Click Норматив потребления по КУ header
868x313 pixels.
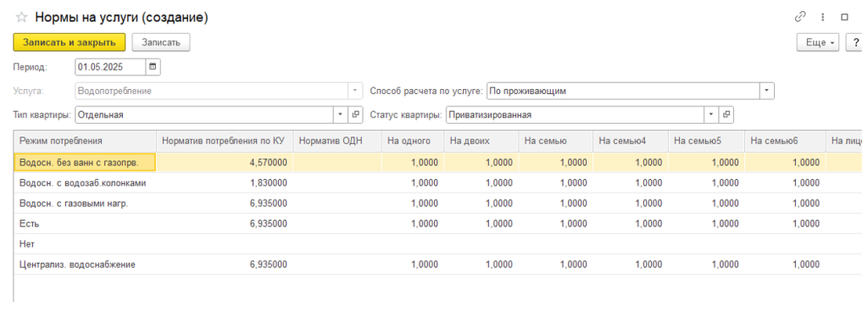point(224,141)
